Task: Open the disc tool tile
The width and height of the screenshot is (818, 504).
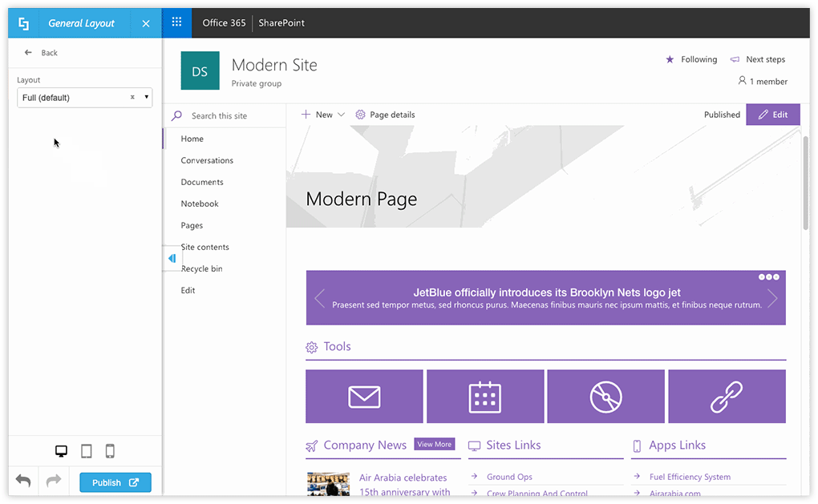Action: pos(606,397)
